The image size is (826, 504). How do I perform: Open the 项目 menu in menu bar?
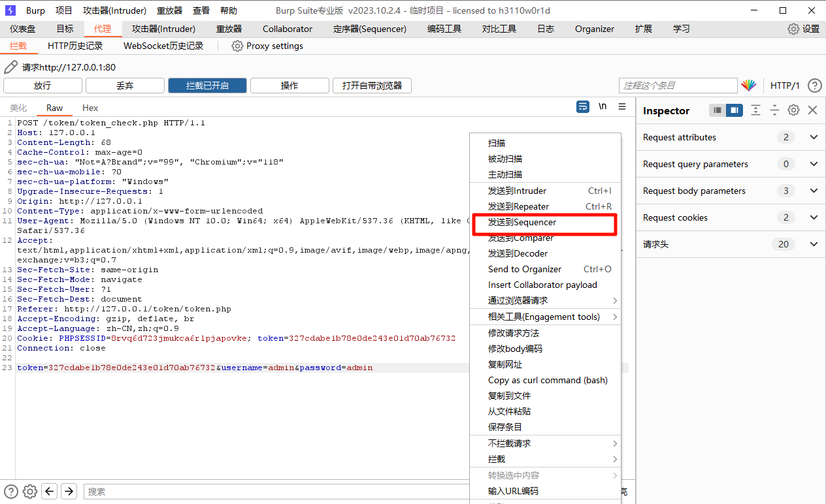64,10
